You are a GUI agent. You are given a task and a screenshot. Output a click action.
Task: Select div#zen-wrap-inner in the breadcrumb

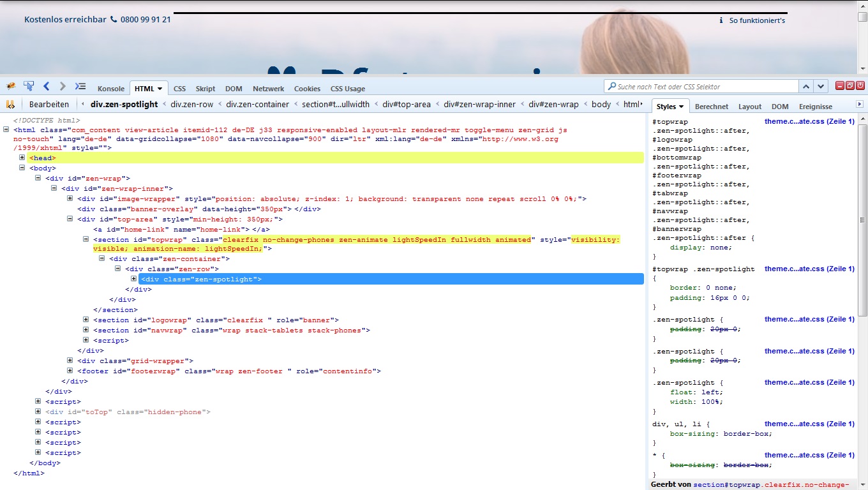click(x=480, y=104)
